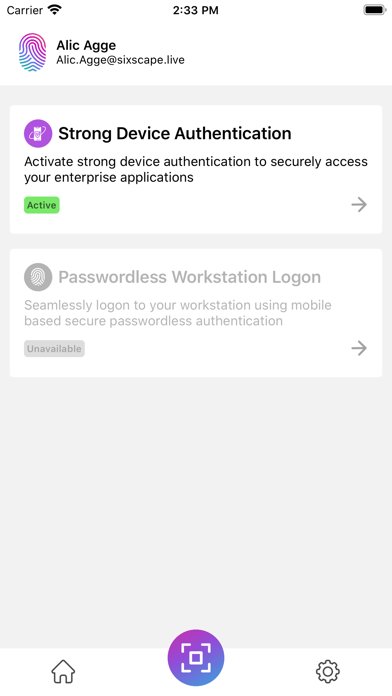Open Settings via the gear icon
Image resolution: width=392 pixels, height=696 pixels.
coord(328,671)
